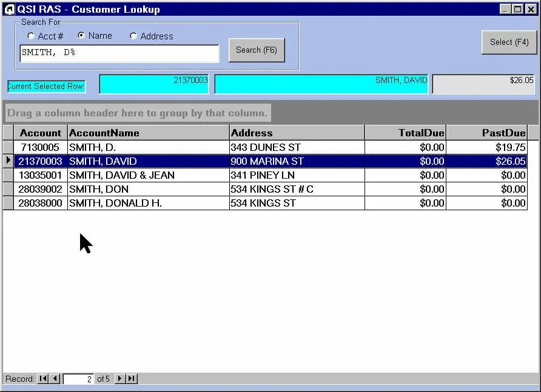Screen dimensions: 541x392
Task: Click the SMITH, DONALD H. name cell
Action: pyautogui.click(x=149, y=203)
